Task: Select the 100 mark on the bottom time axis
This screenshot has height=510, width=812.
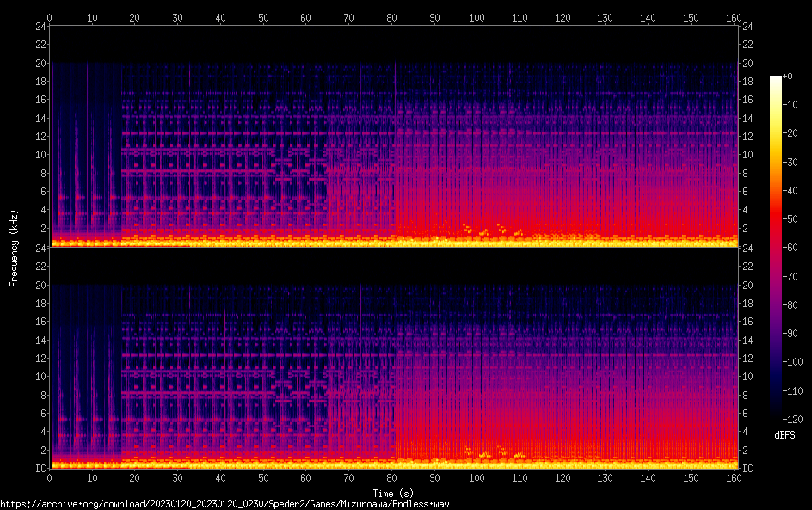Action: [x=477, y=477]
